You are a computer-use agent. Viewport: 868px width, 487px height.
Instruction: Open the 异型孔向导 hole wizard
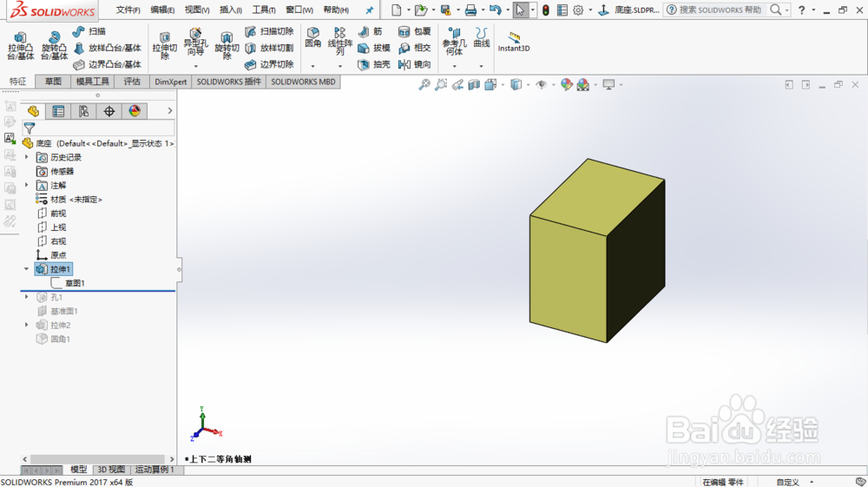point(195,42)
